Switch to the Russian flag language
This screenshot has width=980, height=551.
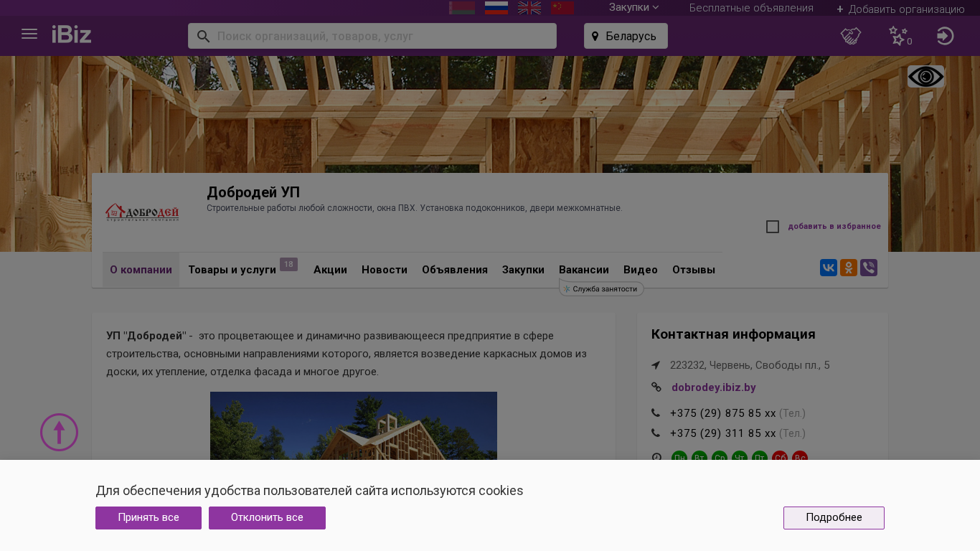[496, 7]
